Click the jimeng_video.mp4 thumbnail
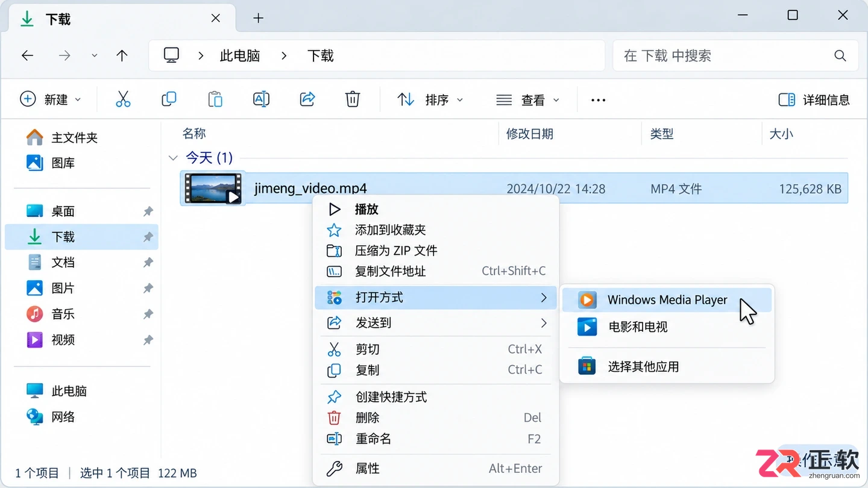868x488 pixels. [x=213, y=189]
